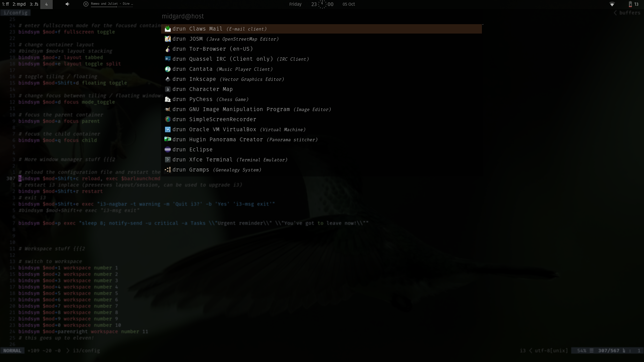644x362 pixels.
Task: Click NORMAL mode indicator in vim statusline
Action: click(12, 351)
